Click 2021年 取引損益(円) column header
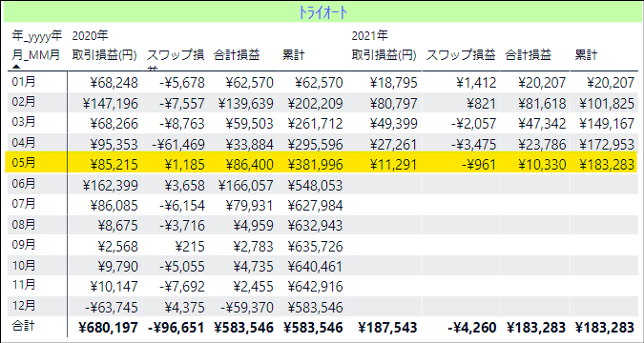644x343 pixels. [384, 55]
